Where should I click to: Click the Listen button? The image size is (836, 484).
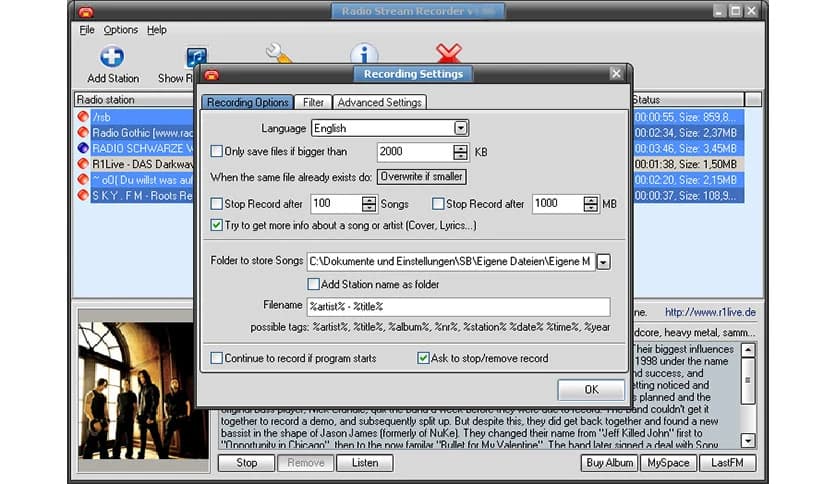coord(365,463)
